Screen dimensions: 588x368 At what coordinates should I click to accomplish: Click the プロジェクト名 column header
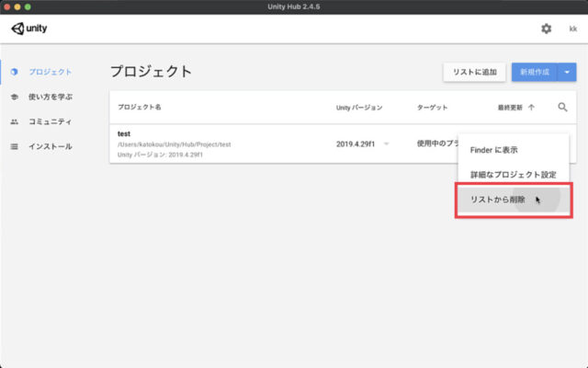coord(140,108)
